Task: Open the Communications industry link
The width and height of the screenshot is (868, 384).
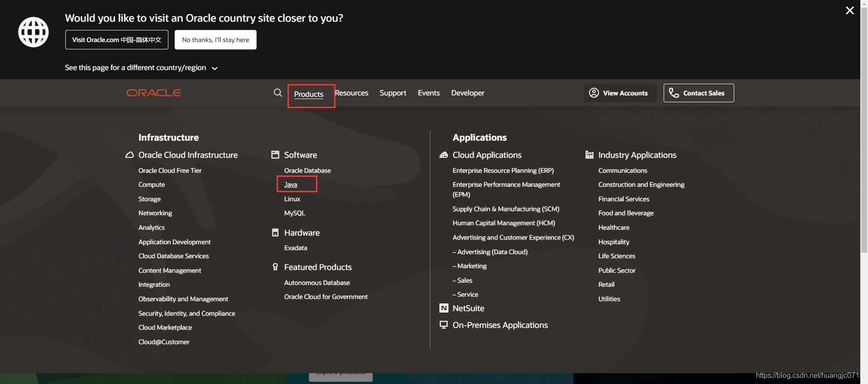Action: coord(623,171)
